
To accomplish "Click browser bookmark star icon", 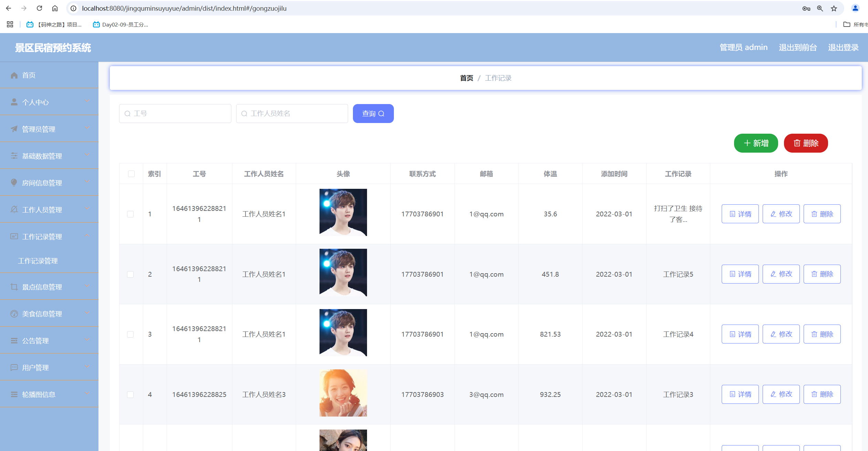I will [834, 8].
